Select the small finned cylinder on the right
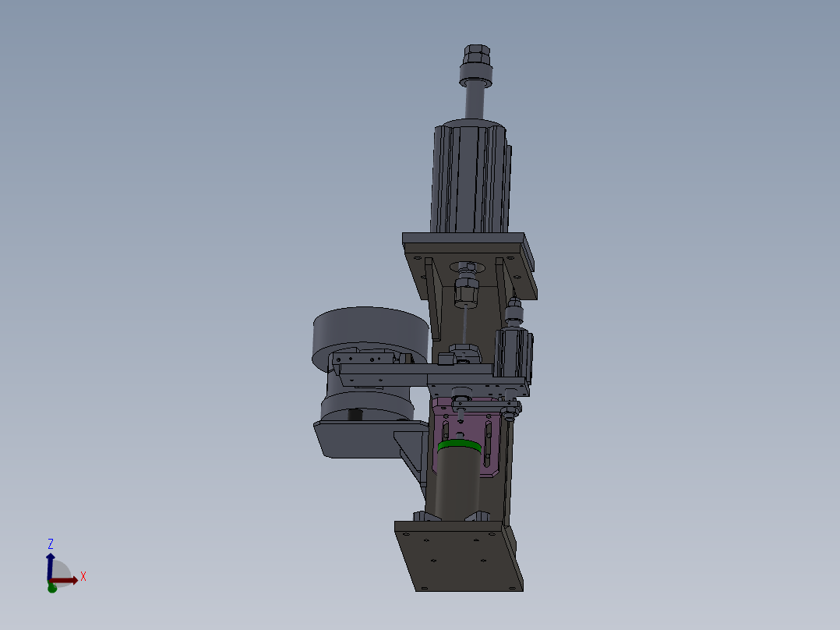Image resolution: width=840 pixels, height=630 pixels. coord(514,354)
